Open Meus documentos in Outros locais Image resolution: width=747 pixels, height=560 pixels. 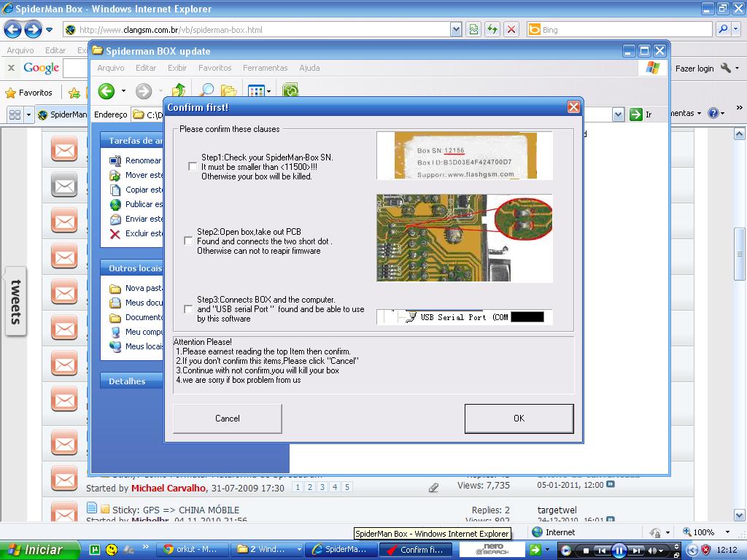(136, 303)
